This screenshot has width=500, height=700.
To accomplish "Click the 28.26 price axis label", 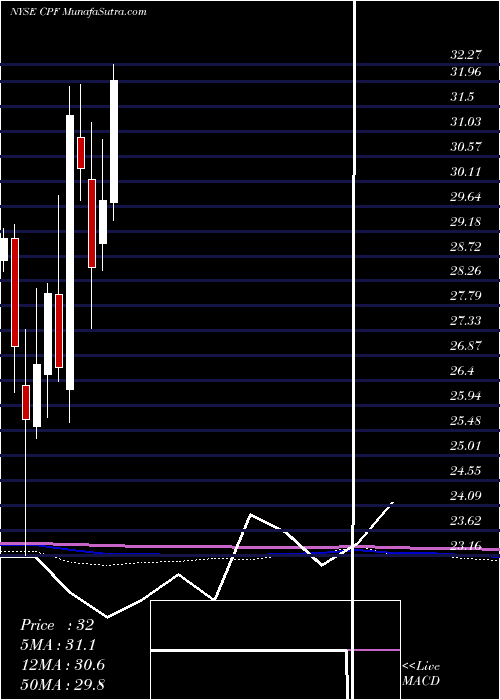I will 466,271.
